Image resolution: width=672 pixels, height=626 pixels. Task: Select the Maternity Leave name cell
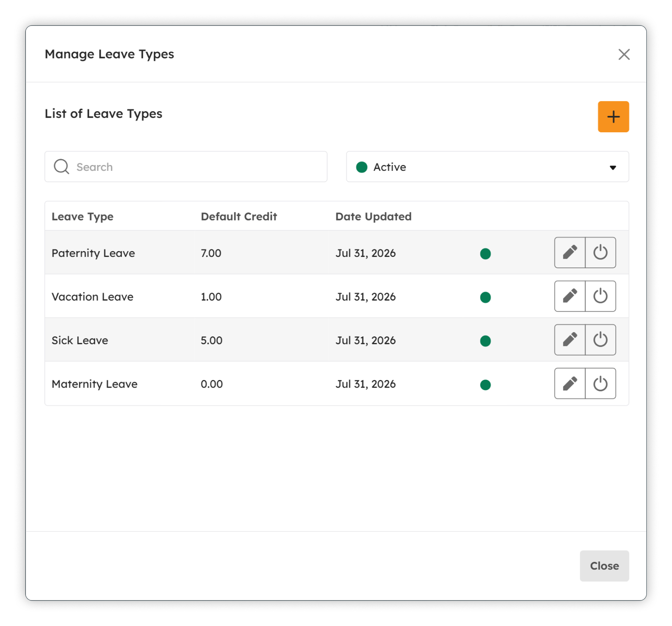pyautogui.click(x=94, y=384)
